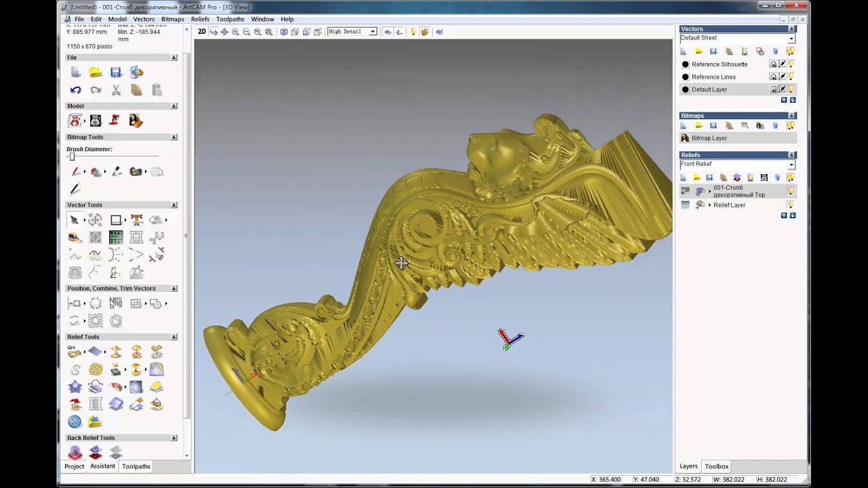
Task: Toggle lock on Reference Lines layer
Action: tap(773, 77)
